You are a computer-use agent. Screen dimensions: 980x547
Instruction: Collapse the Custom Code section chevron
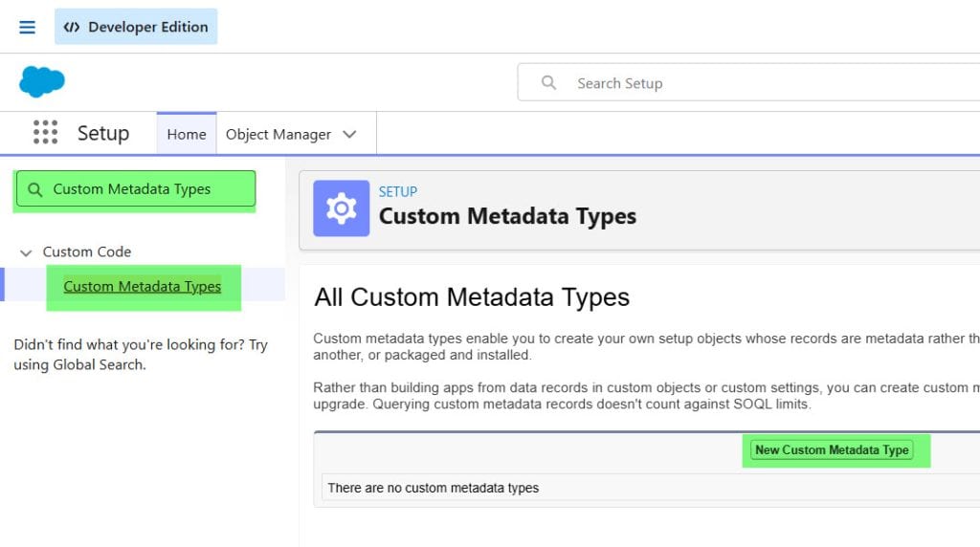click(x=26, y=252)
